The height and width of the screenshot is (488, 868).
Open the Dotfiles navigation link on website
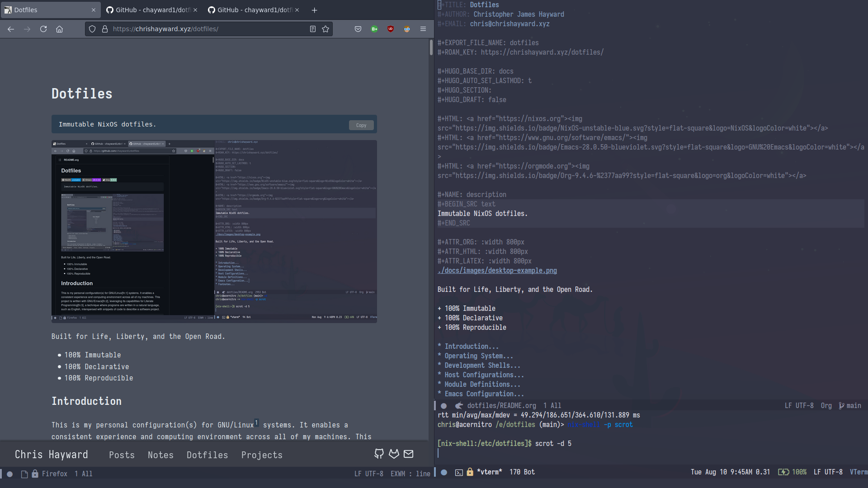point(207,455)
